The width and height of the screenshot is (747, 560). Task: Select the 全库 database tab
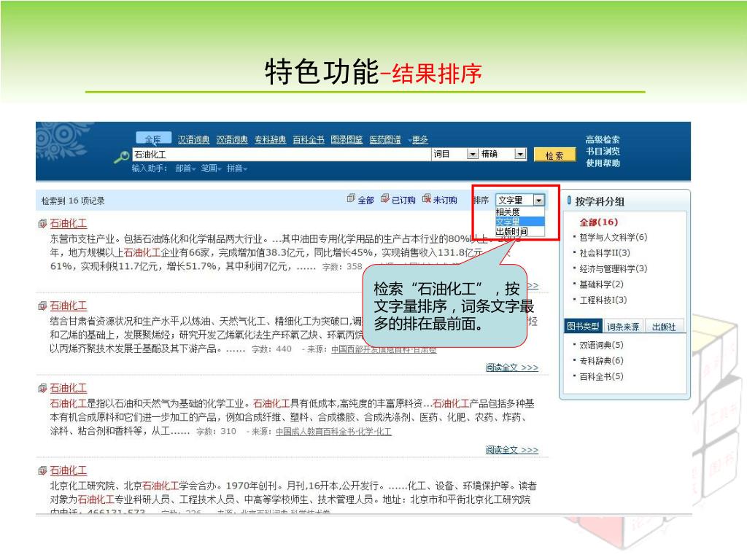tap(153, 139)
